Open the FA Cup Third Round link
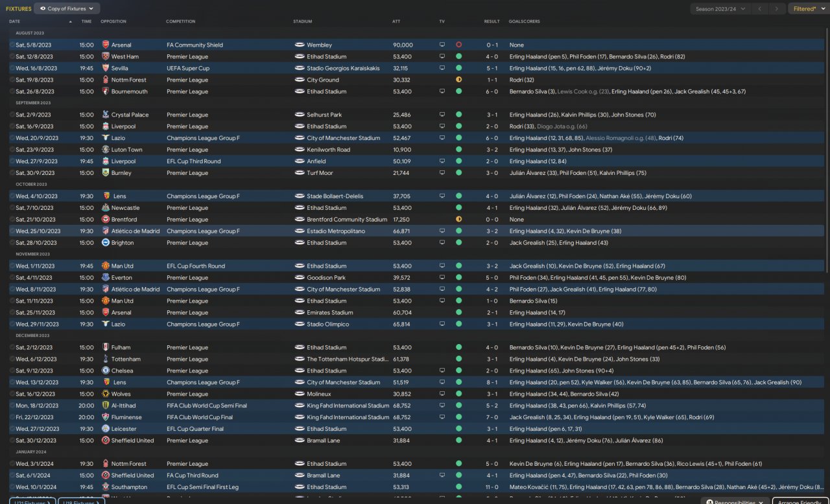This screenshot has width=830, height=504. [193, 475]
